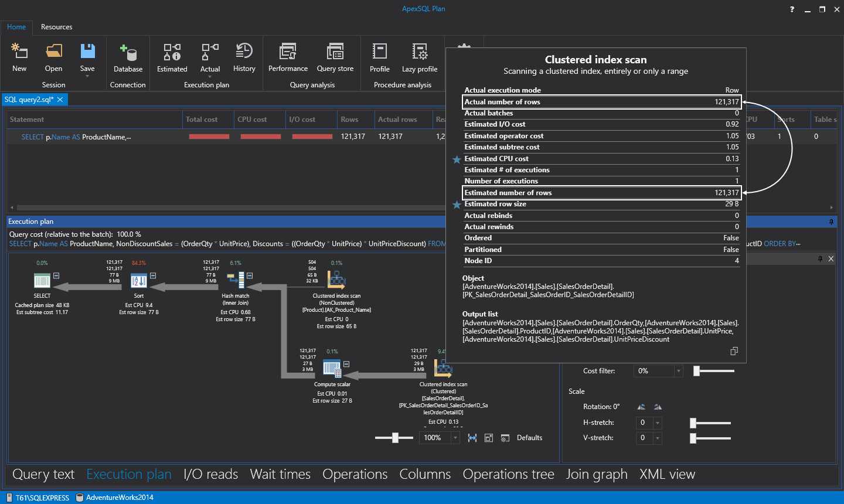844x504 pixels.
Task: Adjust the Cost filter slider
Action: [696, 371]
